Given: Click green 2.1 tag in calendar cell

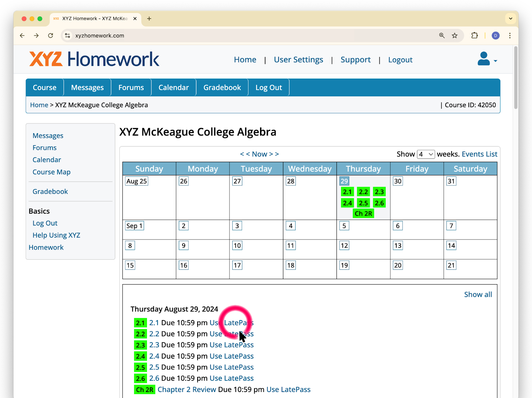Looking at the screenshot, I should click(x=347, y=192).
